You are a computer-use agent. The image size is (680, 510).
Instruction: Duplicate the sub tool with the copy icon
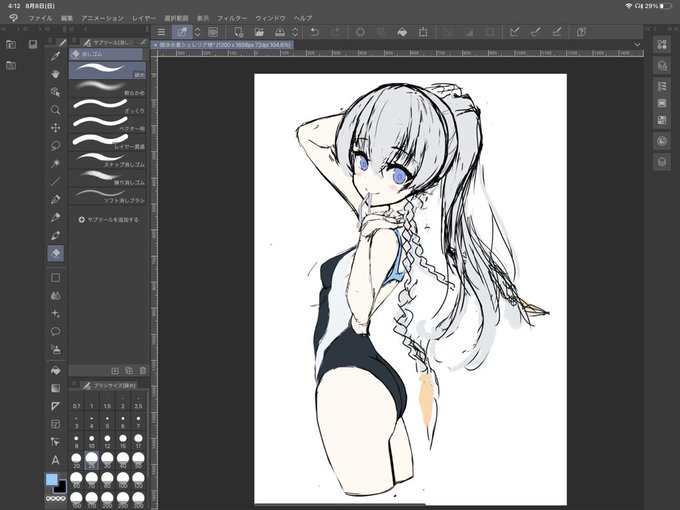pos(129,371)
